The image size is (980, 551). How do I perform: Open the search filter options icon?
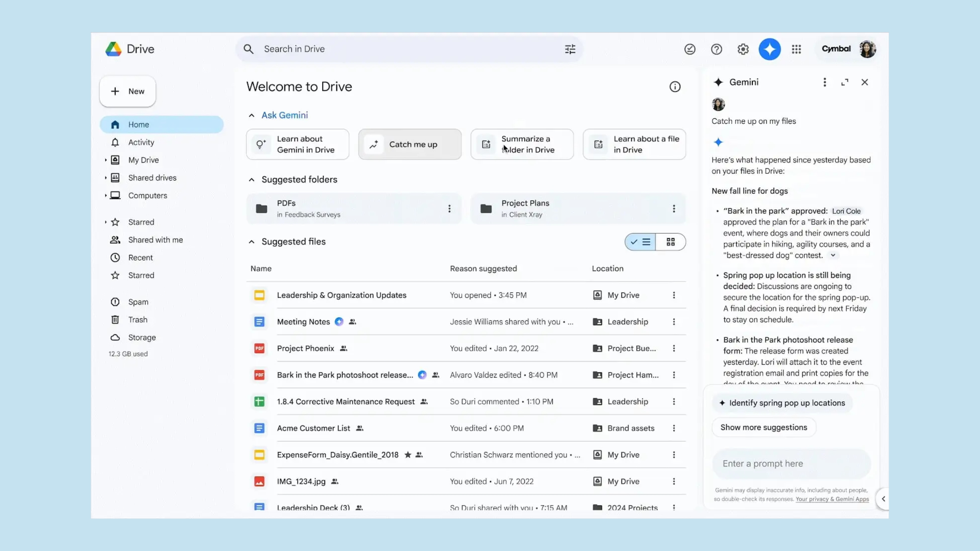(x=570, y=49)
